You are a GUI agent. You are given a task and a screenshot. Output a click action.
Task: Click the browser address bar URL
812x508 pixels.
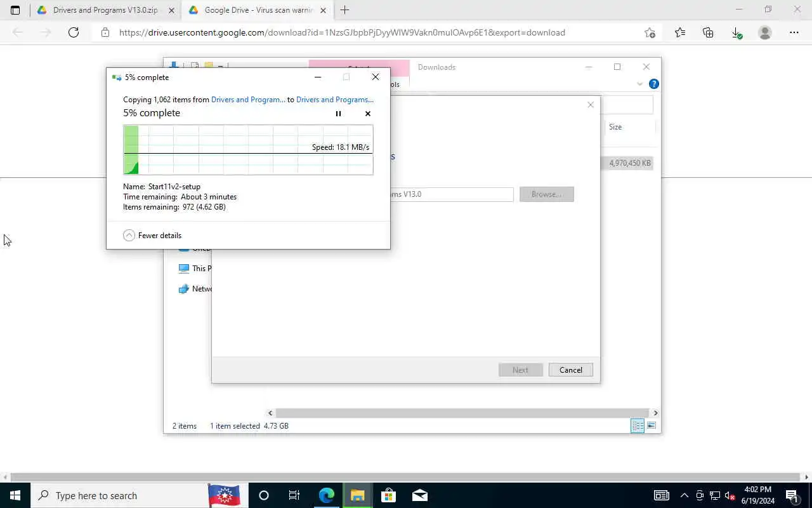(342, 32)
